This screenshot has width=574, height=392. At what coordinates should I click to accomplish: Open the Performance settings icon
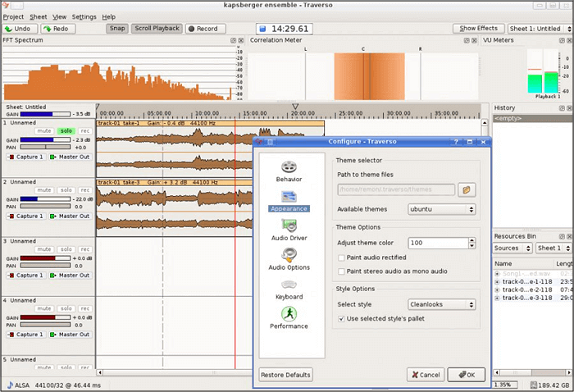click(x=289, y=314)
